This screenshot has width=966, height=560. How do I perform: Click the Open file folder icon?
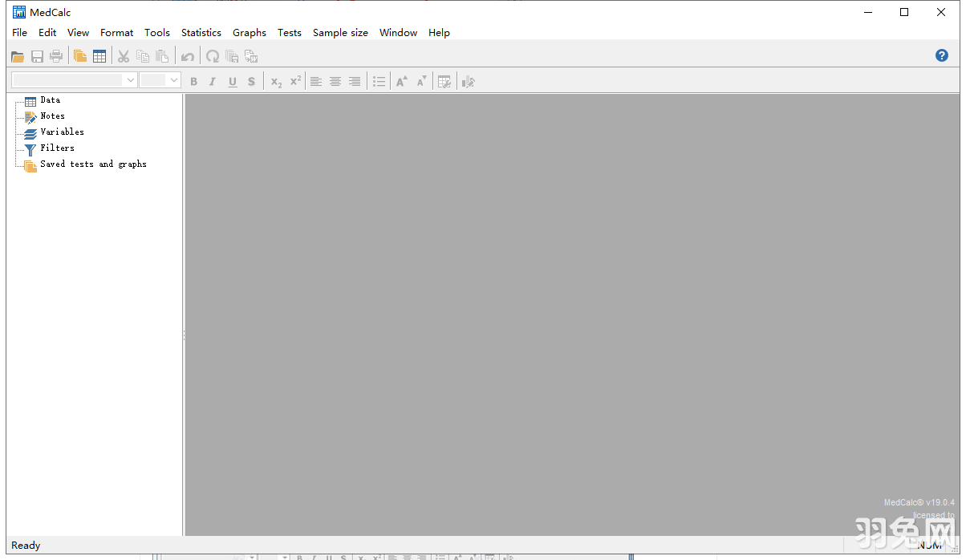click(17, 56)
